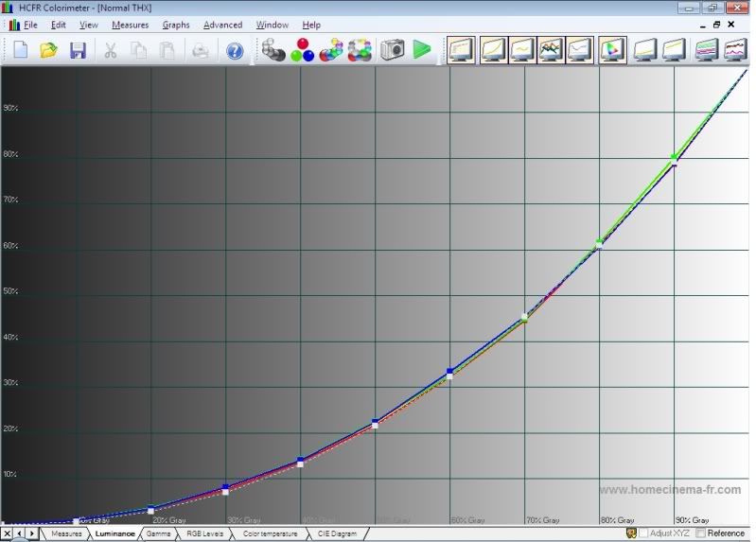The height and width of the screenshot is (542, 756).
Task: Switch to the Color temperature tab
Action: click(x=269, y=533)
